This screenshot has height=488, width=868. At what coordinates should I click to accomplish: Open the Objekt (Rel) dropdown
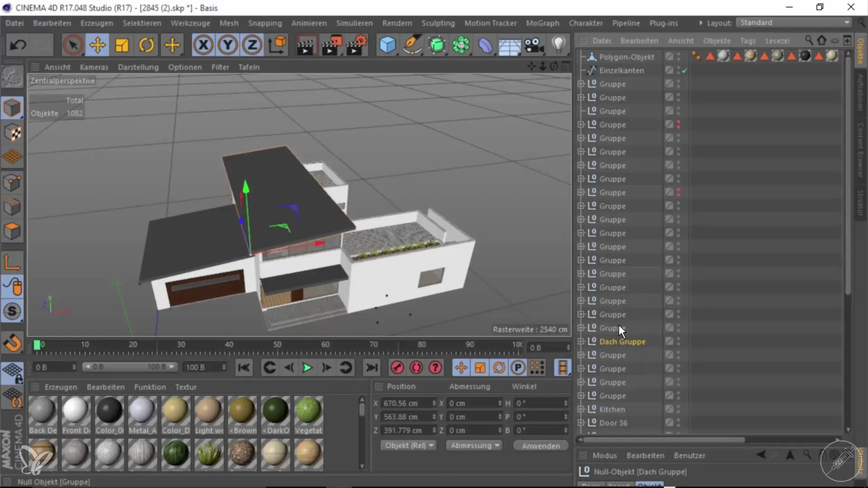(408, 445)
